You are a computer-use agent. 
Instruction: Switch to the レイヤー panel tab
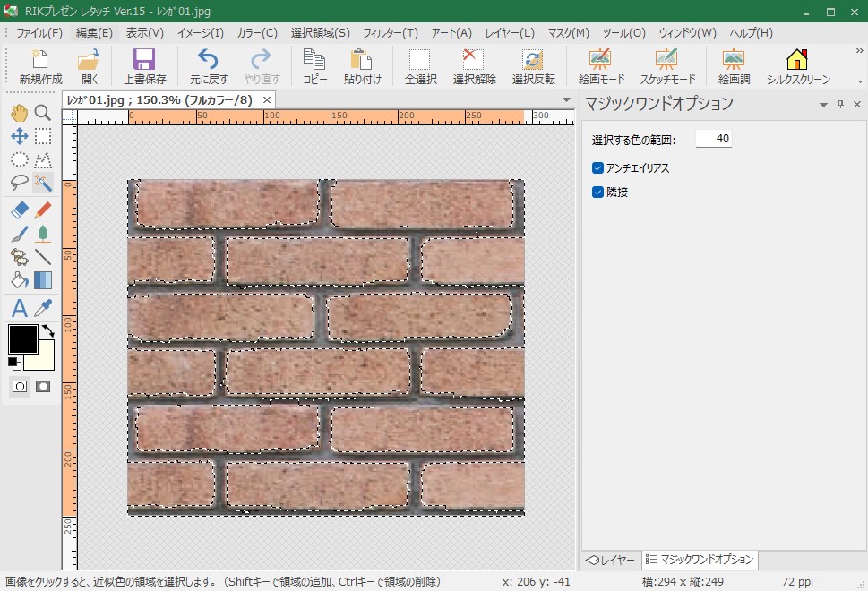(x=611, y=560)
